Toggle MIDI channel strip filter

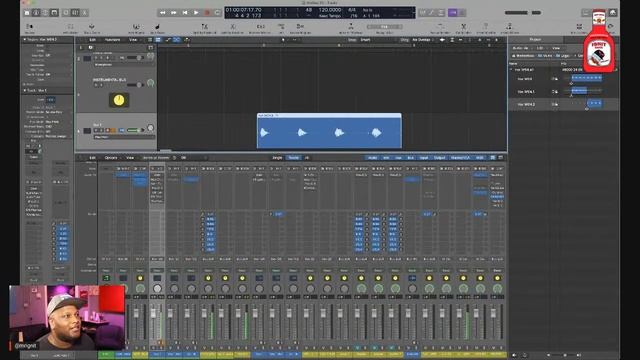(x=480, y=158)
